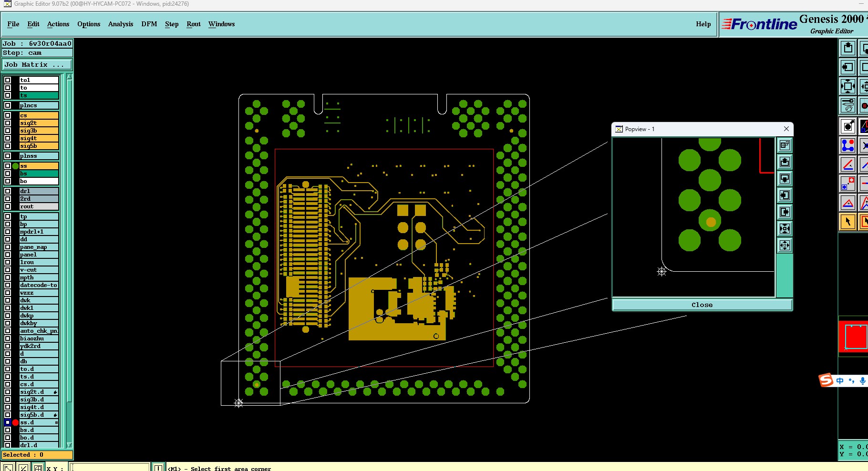Open the wrench and palette tools icon

847,105
